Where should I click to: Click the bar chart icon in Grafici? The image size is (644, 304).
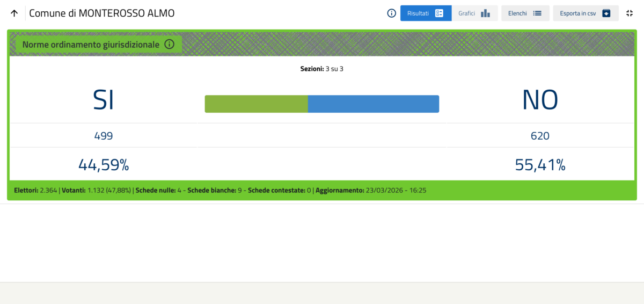coord(485,13)
